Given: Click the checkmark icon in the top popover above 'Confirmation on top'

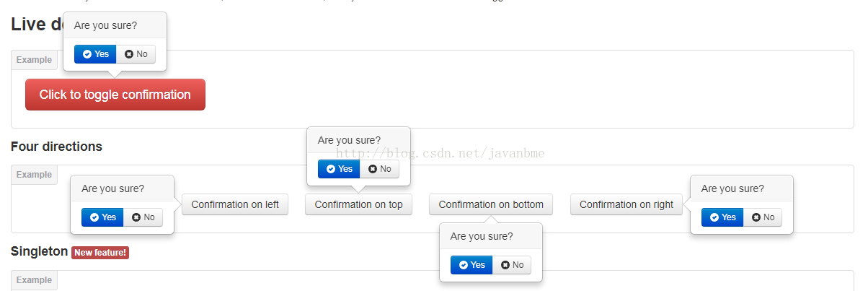Looking at the screenshot, I should click(x=331, y=169).
